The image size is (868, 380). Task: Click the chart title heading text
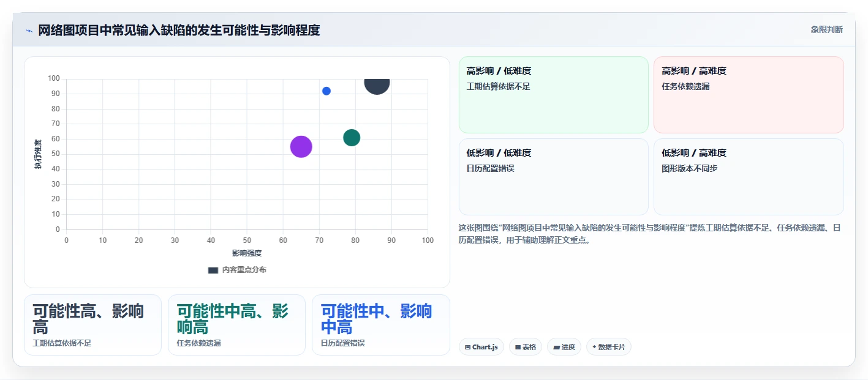pyautogui.click(x=179, y=30)
